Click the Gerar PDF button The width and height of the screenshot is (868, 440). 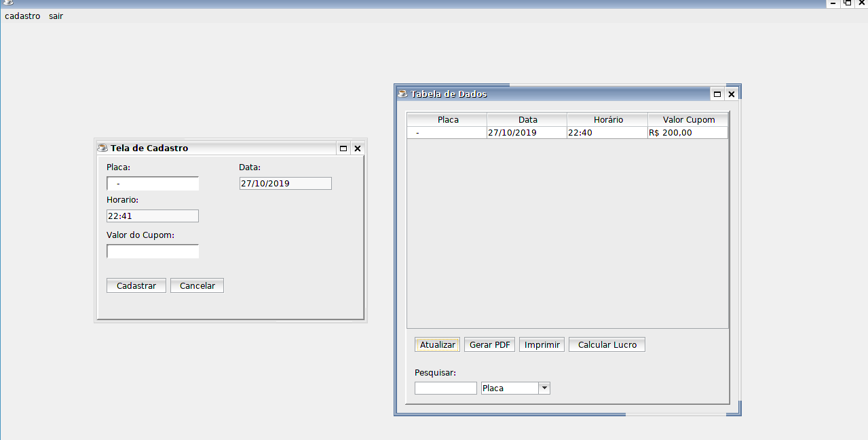point(490,344)
